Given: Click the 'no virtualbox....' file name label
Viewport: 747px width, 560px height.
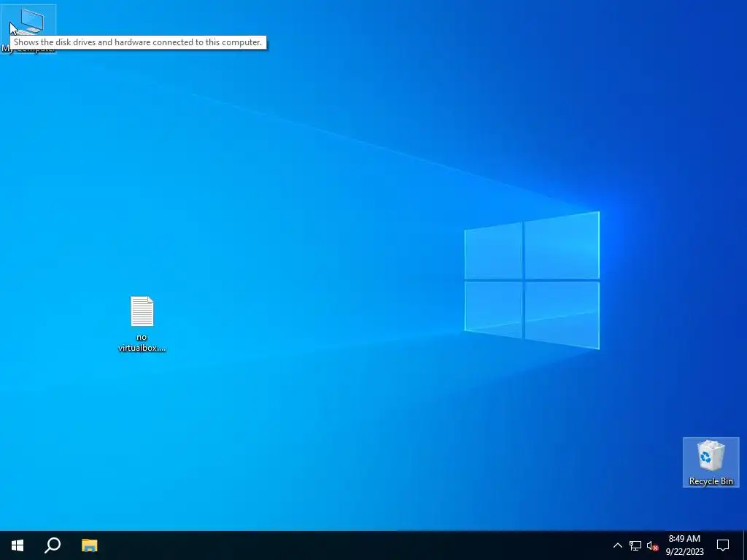Looking at the screenshot, I should [x=142, y=343].
